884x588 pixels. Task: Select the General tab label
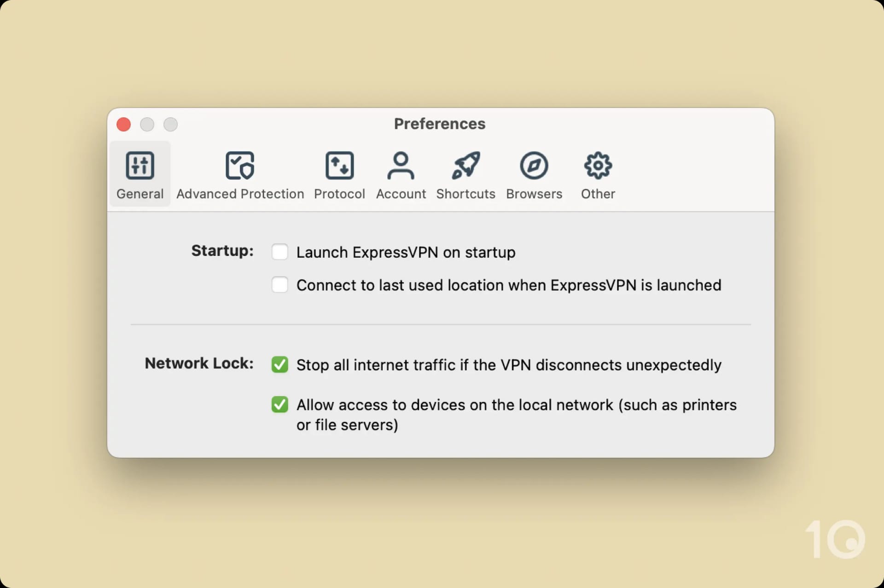(x=140, y=194)
